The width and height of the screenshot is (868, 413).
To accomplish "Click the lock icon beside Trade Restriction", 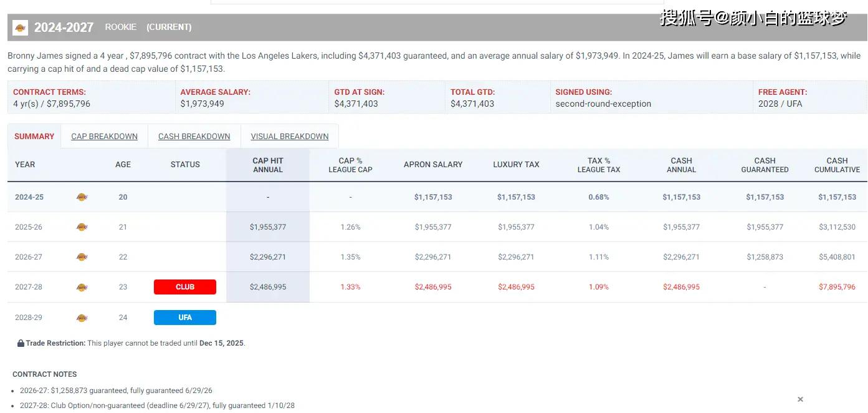I will pyautogui.click(x=21, y=343).
